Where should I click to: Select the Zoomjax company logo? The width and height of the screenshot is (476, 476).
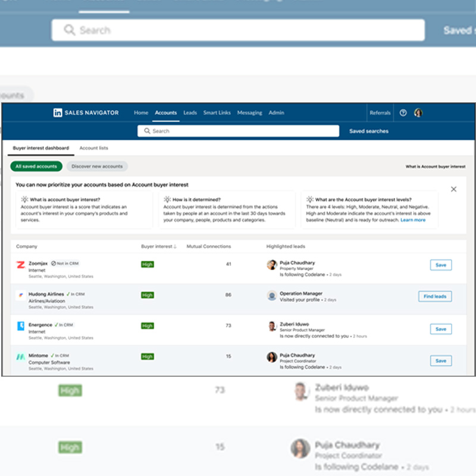[19, 265]
